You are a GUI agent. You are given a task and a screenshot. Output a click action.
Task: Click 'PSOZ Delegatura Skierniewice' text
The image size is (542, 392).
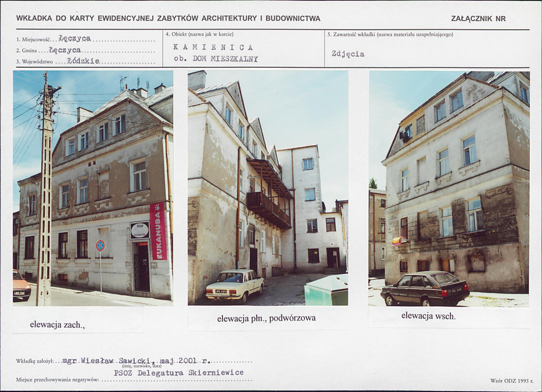click(179, 373)
